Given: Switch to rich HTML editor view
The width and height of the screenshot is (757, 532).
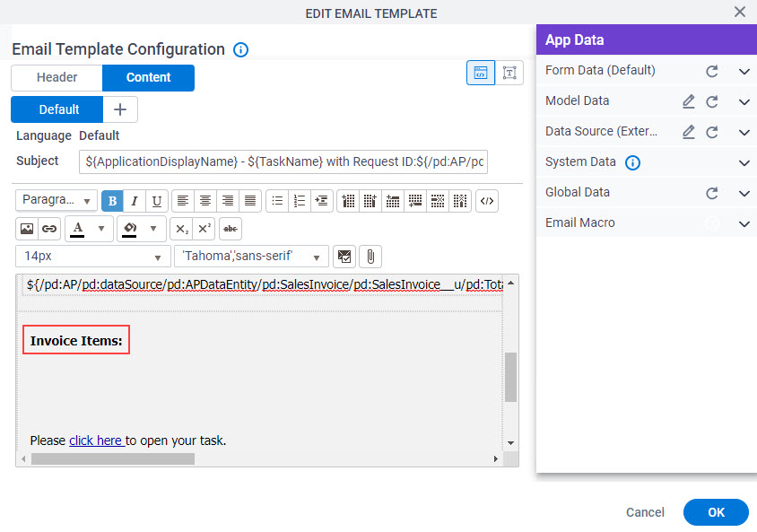Looking at the screenshot, I should point(481,73).
